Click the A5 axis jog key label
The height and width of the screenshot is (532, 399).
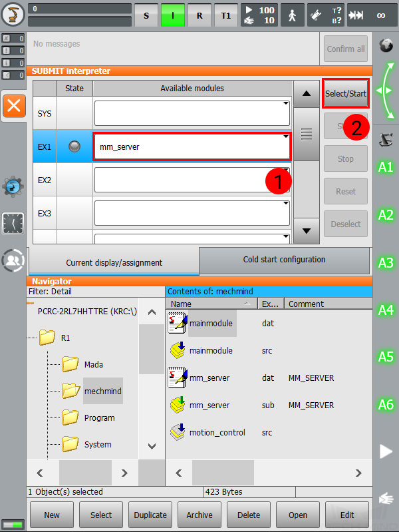click(386, 357)
